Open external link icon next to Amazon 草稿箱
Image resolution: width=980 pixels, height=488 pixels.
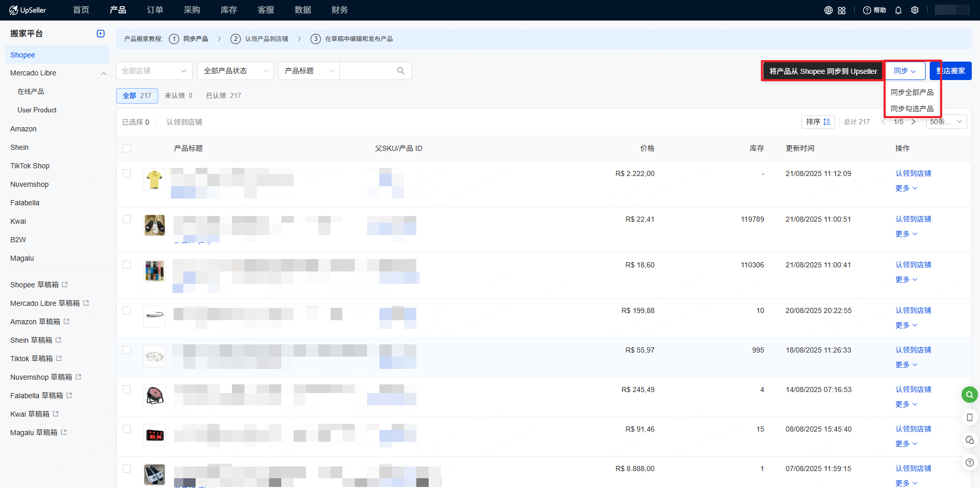point(67,321)
